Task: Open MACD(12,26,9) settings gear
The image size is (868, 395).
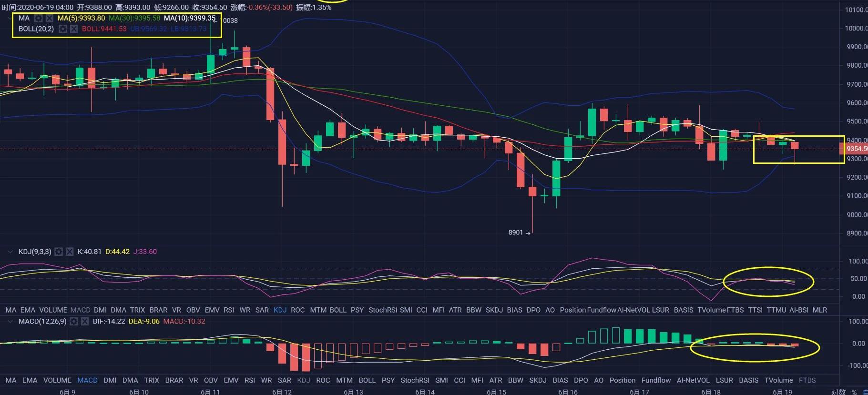Action: click(74, 322)
